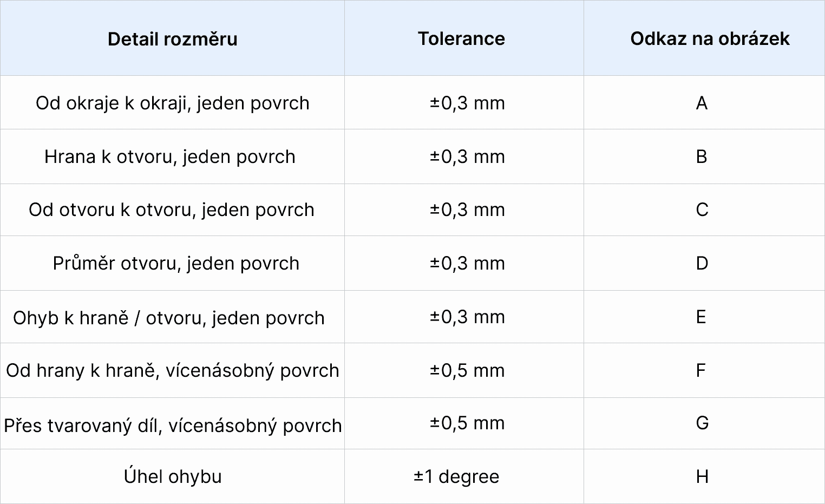Select the 'Tolerance' column header
Viewport: 825px width, 504px height.
coord(461,38)
